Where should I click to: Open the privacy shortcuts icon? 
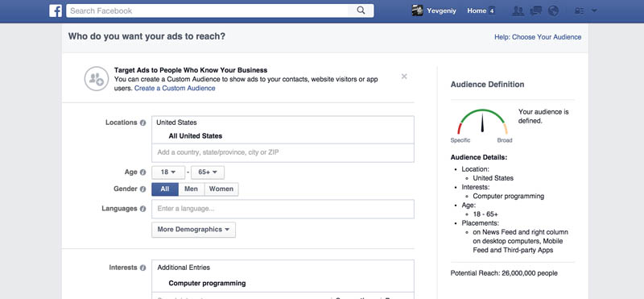(579, 11)
